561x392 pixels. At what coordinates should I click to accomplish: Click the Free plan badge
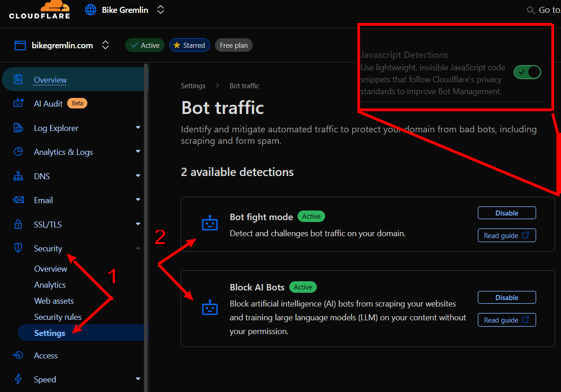(x=234, y=45)
